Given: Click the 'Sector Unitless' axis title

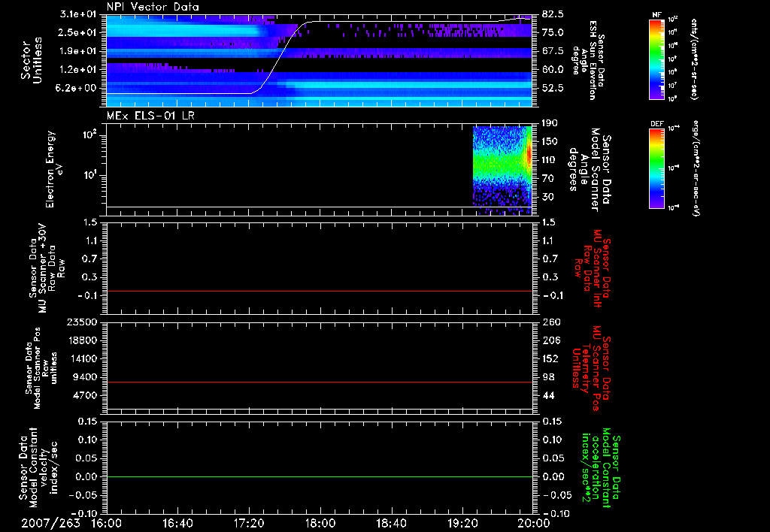Looking at the screenshot, I should 32,60.
